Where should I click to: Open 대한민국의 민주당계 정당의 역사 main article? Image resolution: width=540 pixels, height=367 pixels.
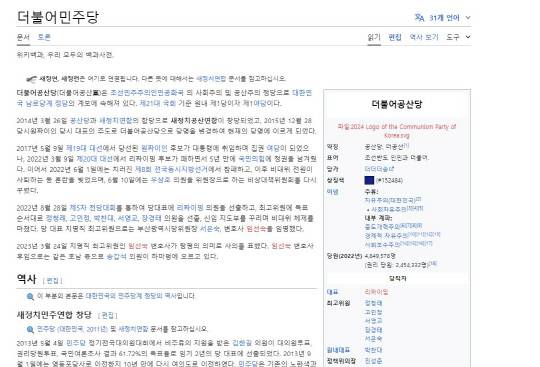pyautogui.click(x=131, y=296)
